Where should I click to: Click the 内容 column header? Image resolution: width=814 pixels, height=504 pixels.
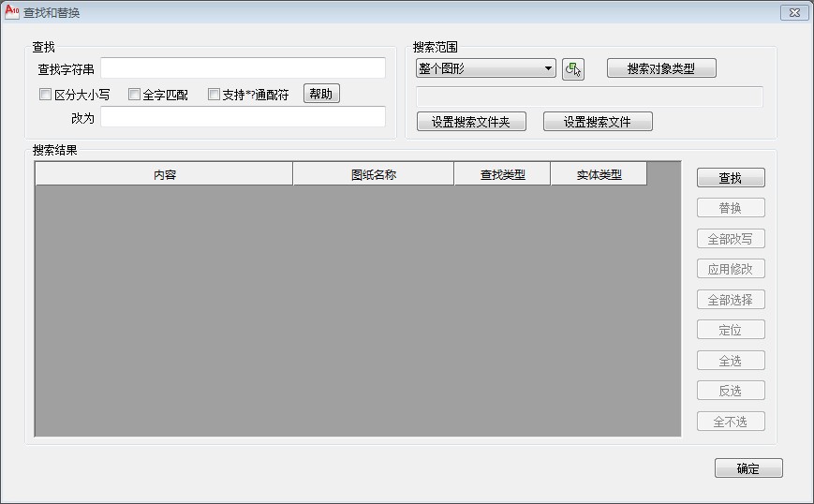pos(164,174)
